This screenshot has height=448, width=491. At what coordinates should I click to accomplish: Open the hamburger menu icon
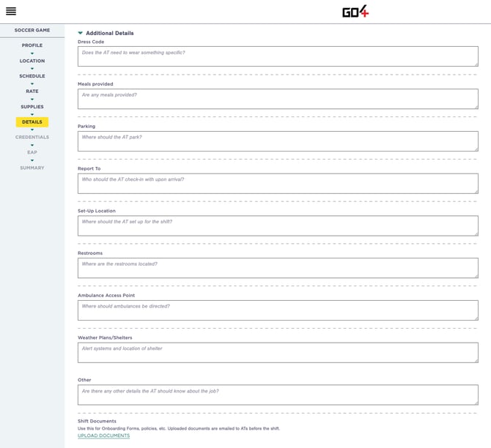pos(11,11)
